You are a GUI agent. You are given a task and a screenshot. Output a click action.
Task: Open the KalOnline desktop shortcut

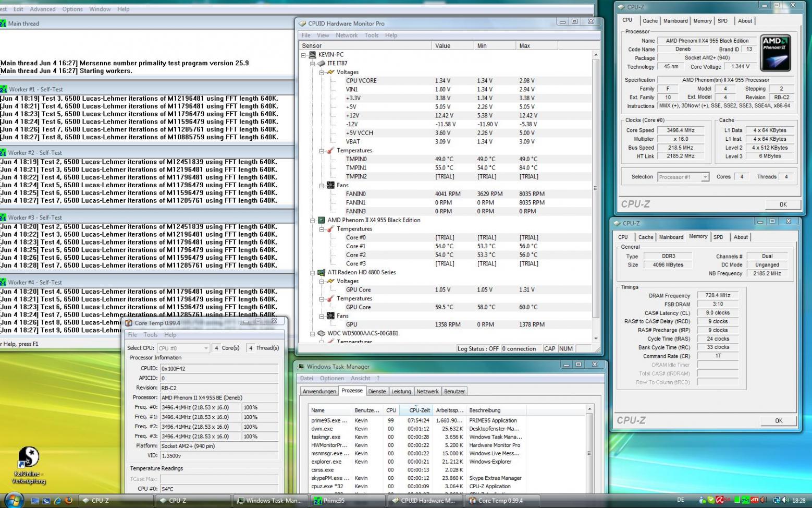pos(29,457)
